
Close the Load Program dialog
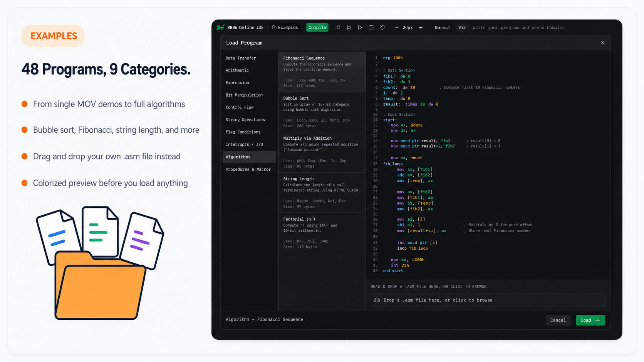pos(603,43)
